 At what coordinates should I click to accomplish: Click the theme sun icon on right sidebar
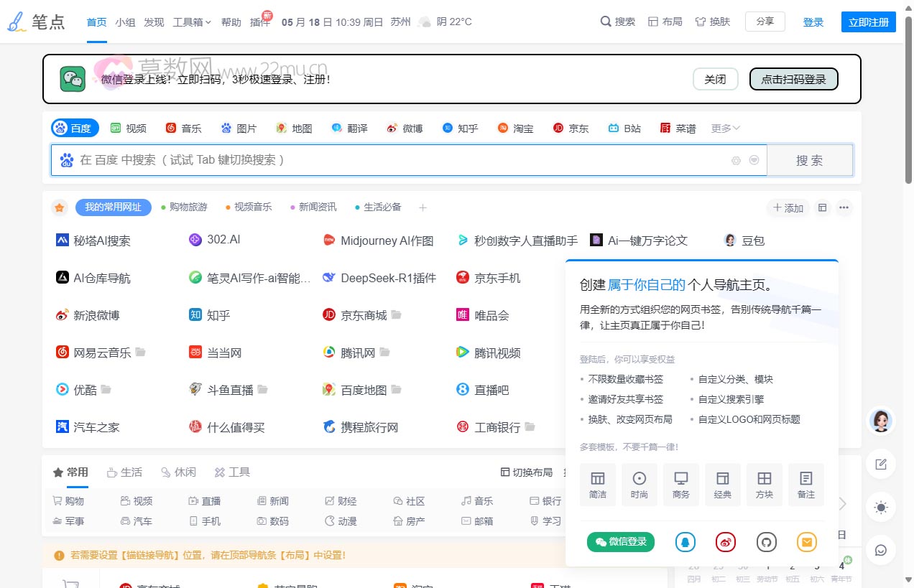pos(880,508)
